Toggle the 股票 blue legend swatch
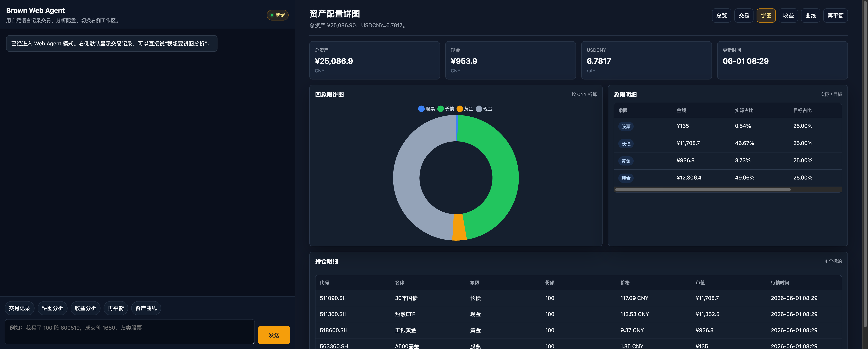Viewport: 868px width, 349px height. pos(421,109)
